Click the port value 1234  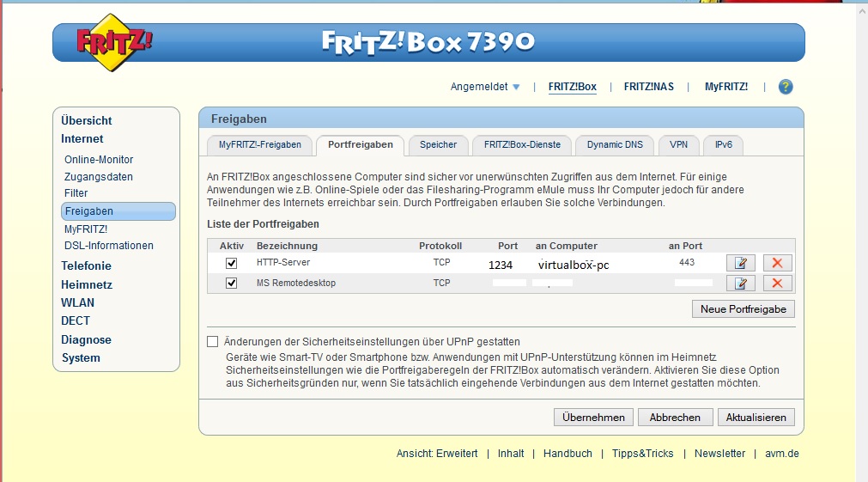[x=501, y=265]
